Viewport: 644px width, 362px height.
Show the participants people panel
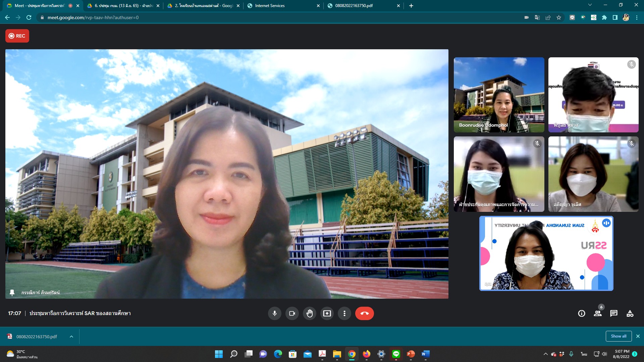[598, 313]
